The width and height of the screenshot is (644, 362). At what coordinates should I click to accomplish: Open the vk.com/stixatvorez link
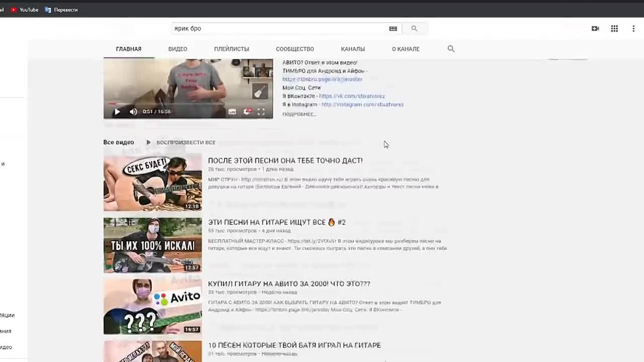click(352, 96)
